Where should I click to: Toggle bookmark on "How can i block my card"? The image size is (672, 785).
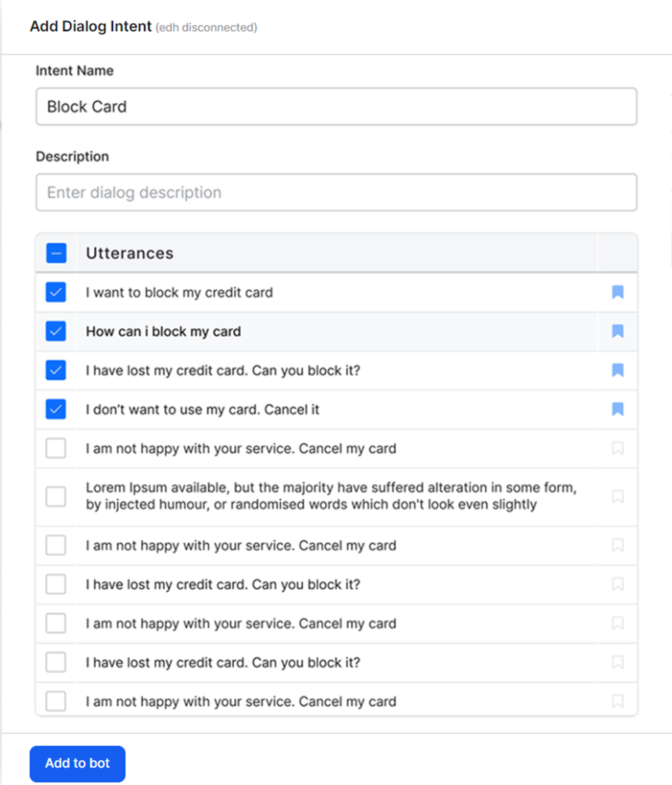click(x=617, y=331)
